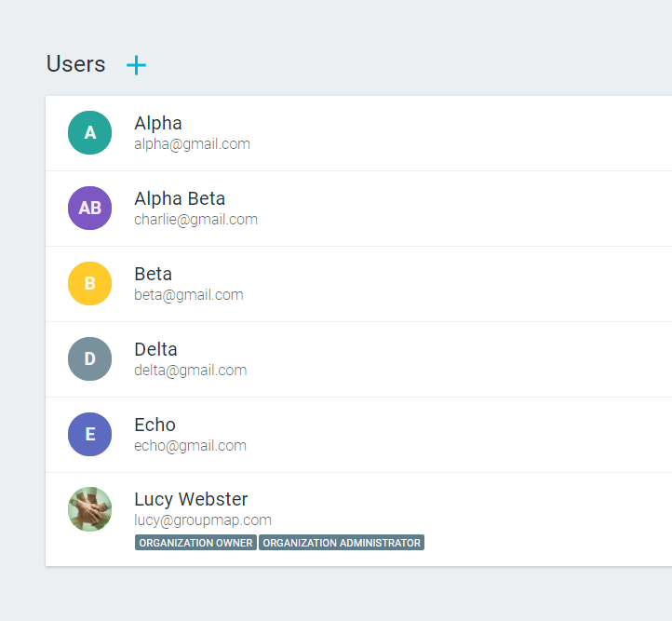Click the Organization Administrator badge
The height and width of the screenshot is (621, 672).
pos(342,543)
